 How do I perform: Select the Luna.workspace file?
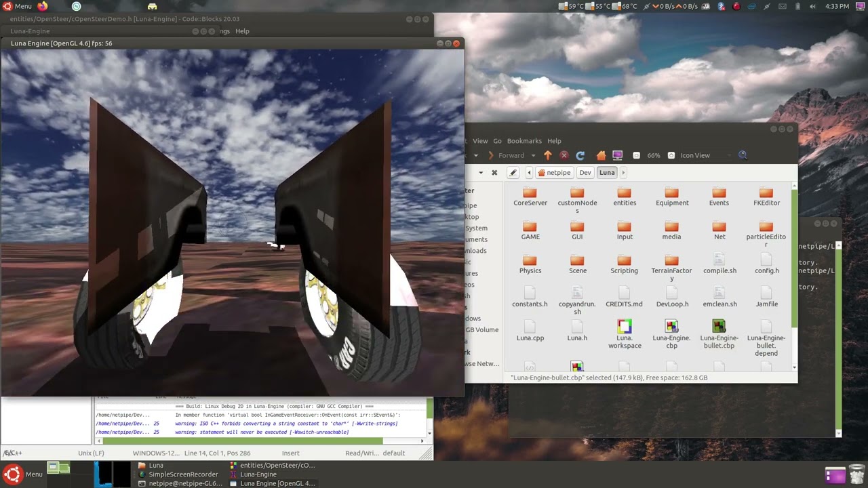coord(625,335)
